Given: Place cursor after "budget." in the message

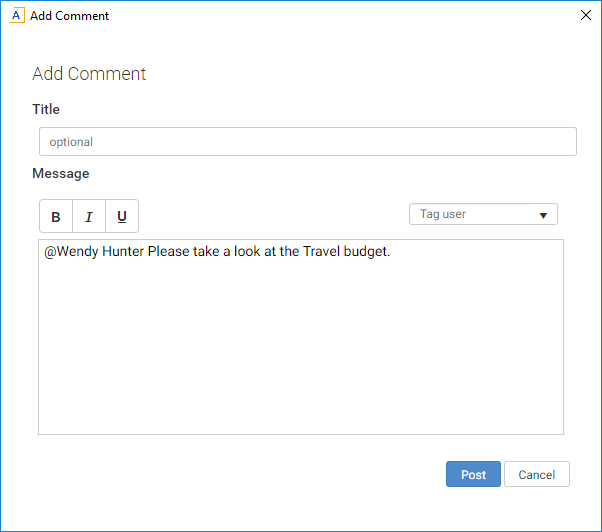Looking at the screenshot, I should 391,251.
